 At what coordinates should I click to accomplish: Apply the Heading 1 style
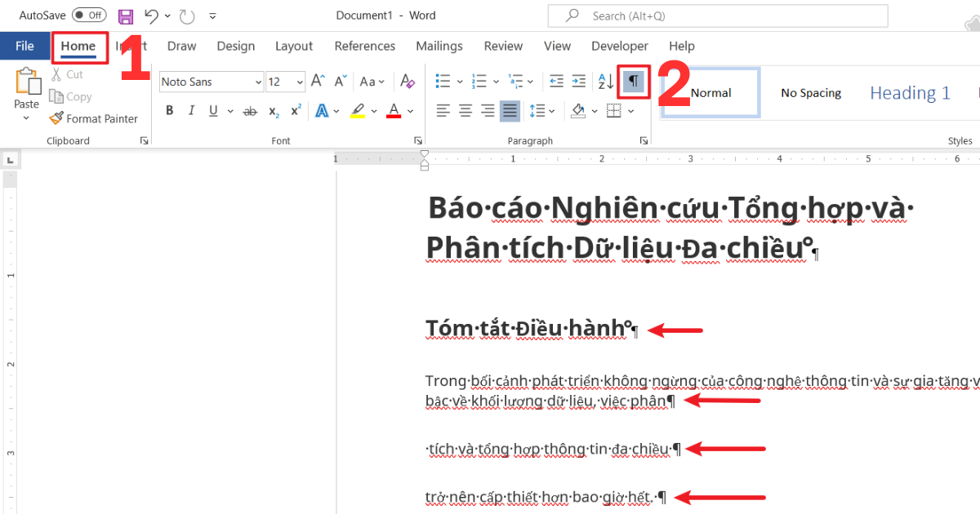910,92
